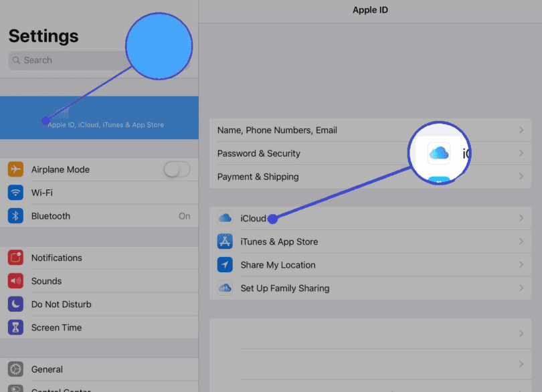Expand Password & Security chevron
This screenshot has width=542, height=392.
pos(521,153)
